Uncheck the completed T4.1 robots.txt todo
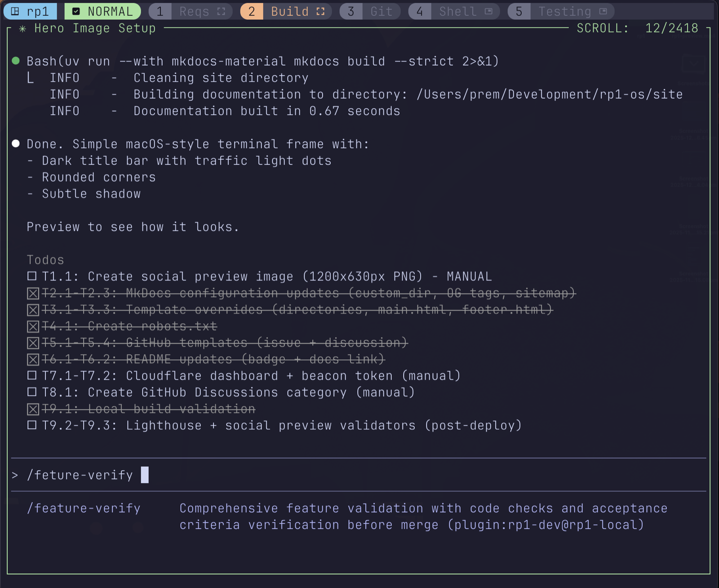The height and width of the screenshot is (588, 719). [x=32, y=326]
